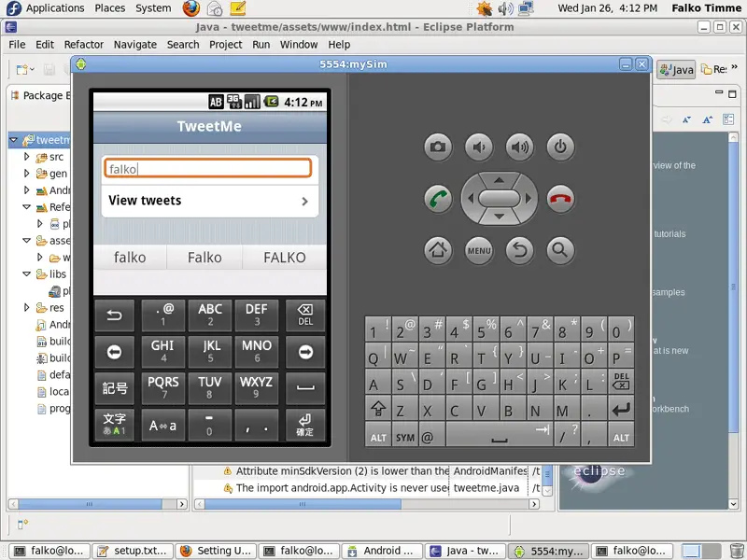This screenshot has width=747, height=560.
Task: Tap cursor-left arrow key on phone keypad
Action: coord(114,352)
